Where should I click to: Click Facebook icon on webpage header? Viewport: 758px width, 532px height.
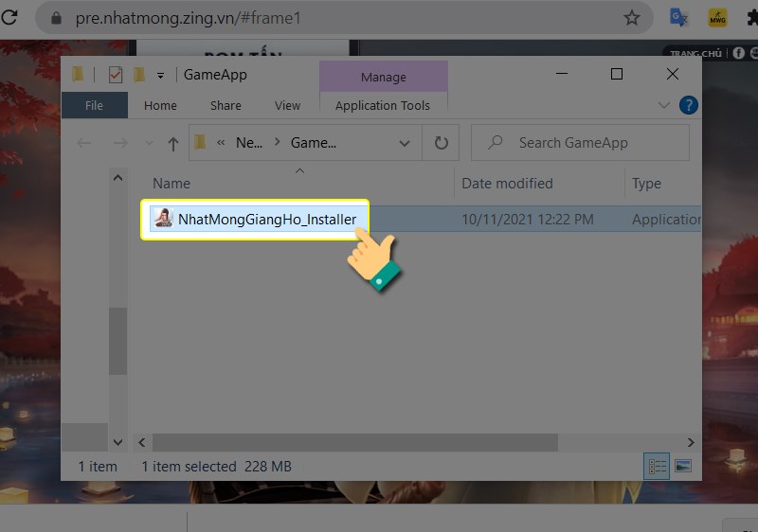(738, 53)
